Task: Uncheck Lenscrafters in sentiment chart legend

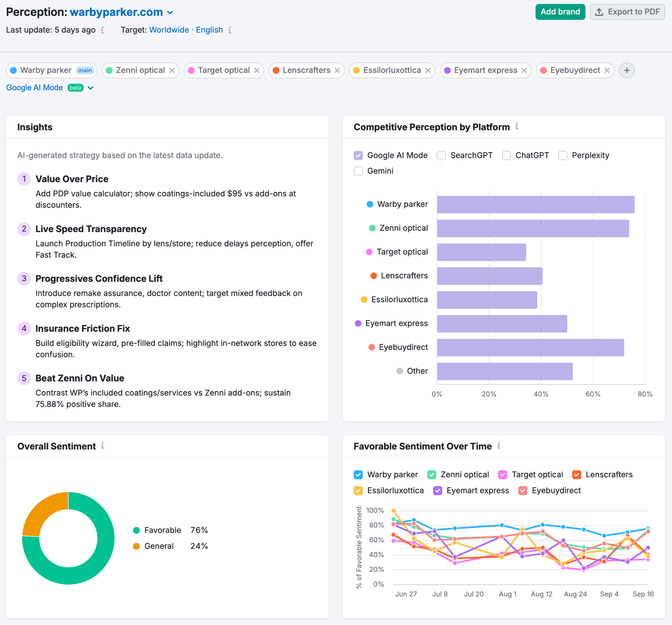Action: (x=576, y=475)
